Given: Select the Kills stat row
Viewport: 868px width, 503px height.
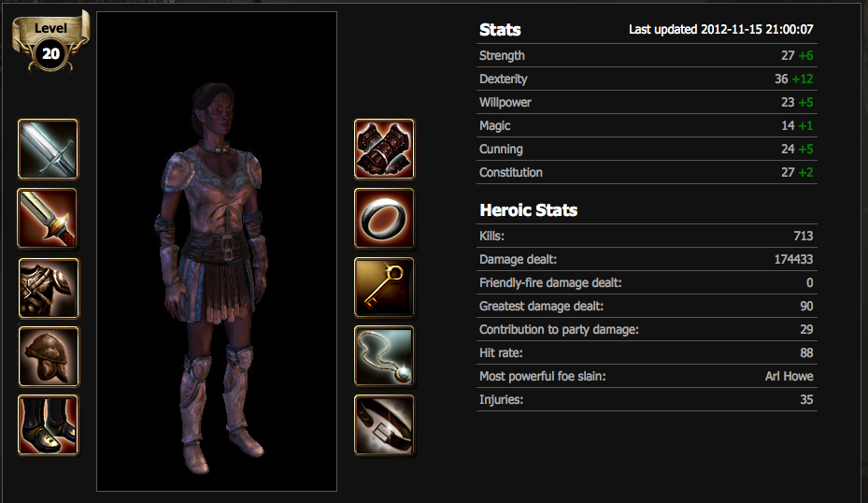Looking at the screenshot, I should click(x=647, y=236).
